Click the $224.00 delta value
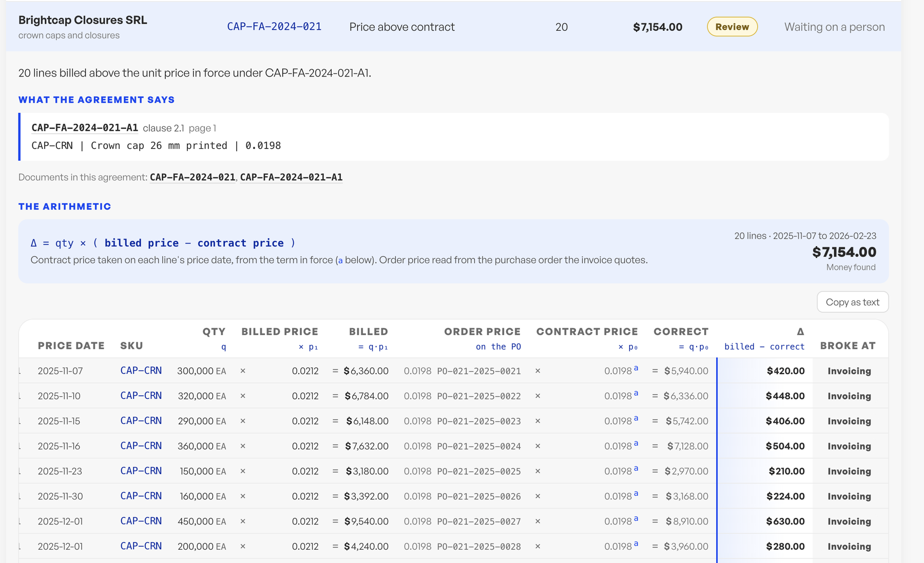The image size is (924, 563). (x=785, y=497)
